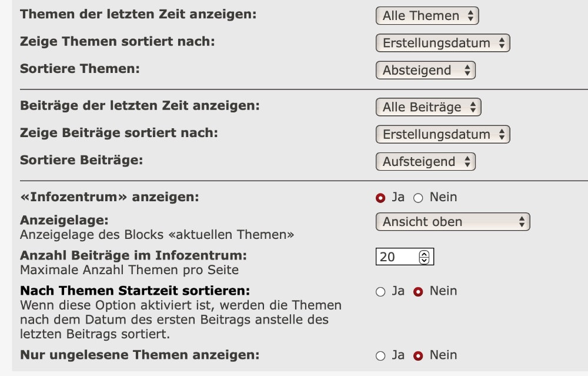Expand the 'Absteigend' topic sort dropdown
Image resolution: width=588 pixels, height=376 pixels.
coord(425,71)
